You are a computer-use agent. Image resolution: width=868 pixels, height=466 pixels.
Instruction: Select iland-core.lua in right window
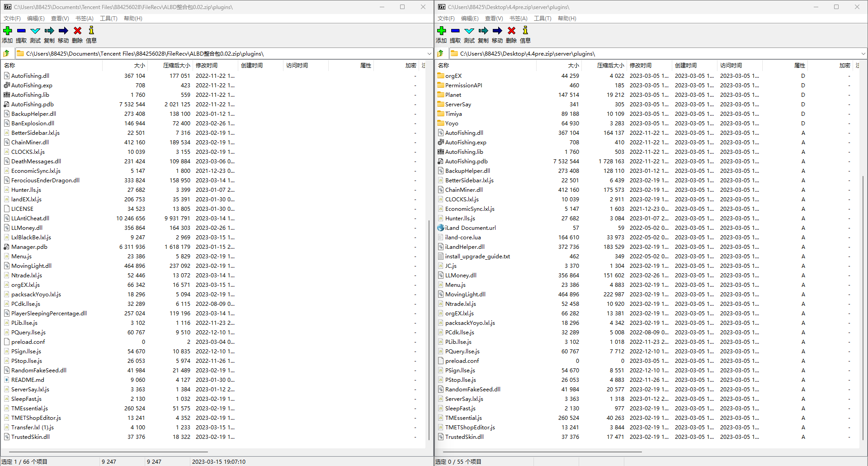463,238
